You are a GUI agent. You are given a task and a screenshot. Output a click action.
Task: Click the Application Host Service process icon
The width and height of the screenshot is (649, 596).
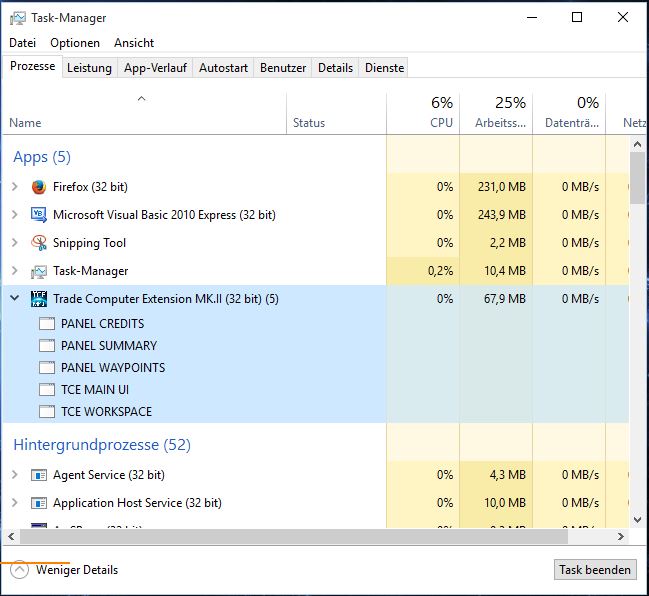click(39, 503)
